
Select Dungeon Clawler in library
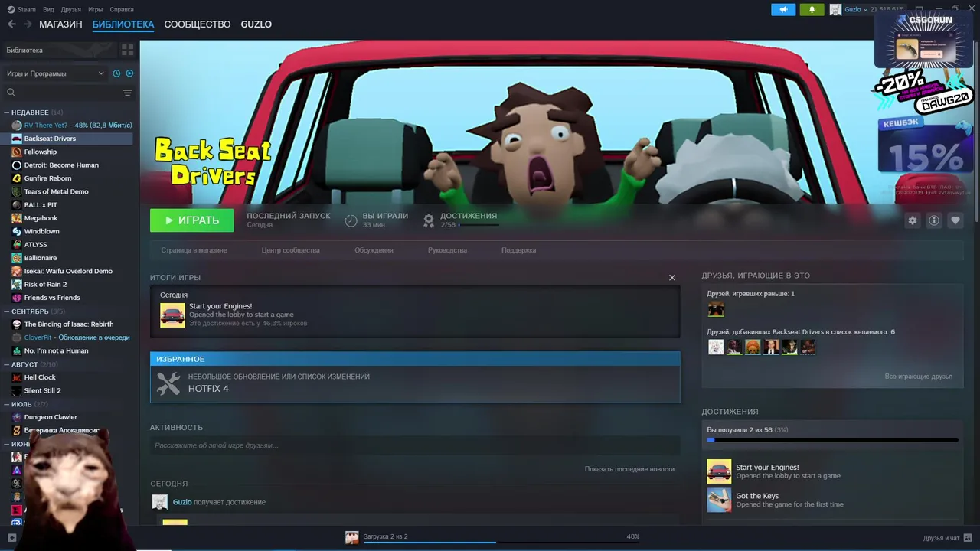pos(67,417)
